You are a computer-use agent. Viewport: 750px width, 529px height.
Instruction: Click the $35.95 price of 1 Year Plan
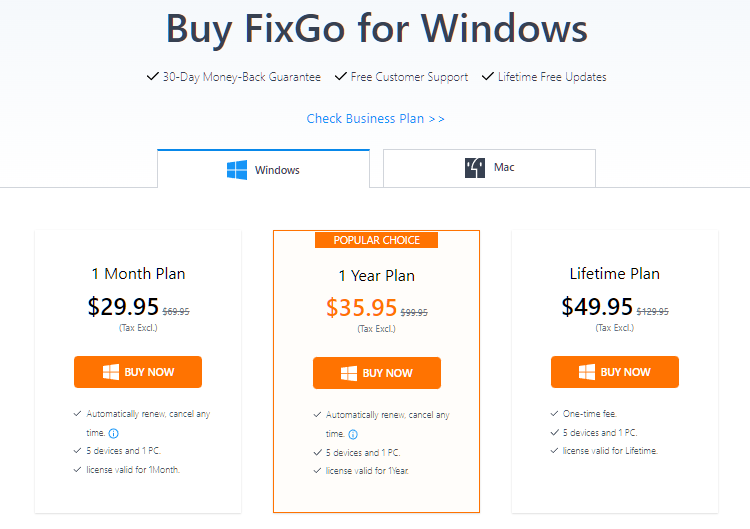[362, 308]
